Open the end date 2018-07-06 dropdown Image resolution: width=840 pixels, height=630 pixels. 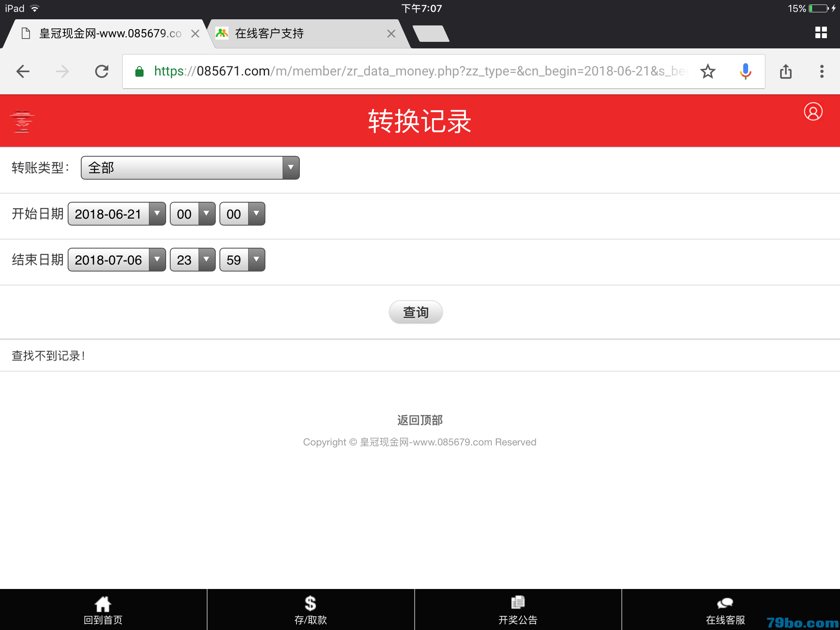pyautogui.click(x=117, y=260)
